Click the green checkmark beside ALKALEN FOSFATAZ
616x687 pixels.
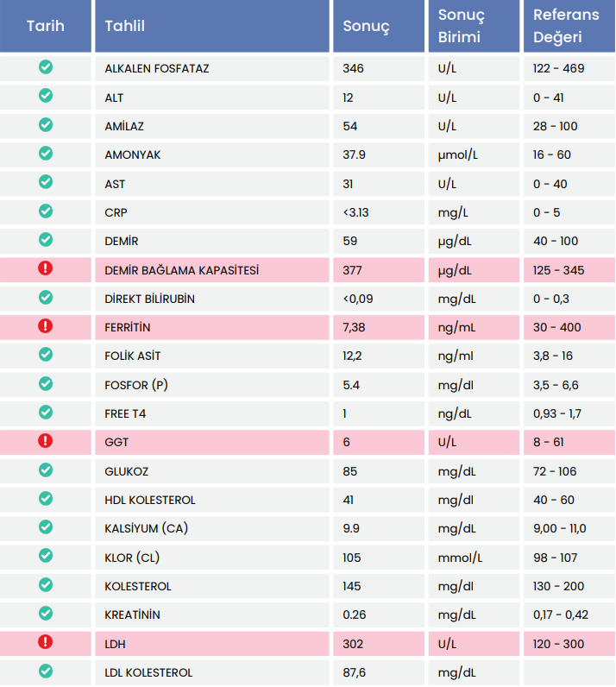[x=46, y=66]
